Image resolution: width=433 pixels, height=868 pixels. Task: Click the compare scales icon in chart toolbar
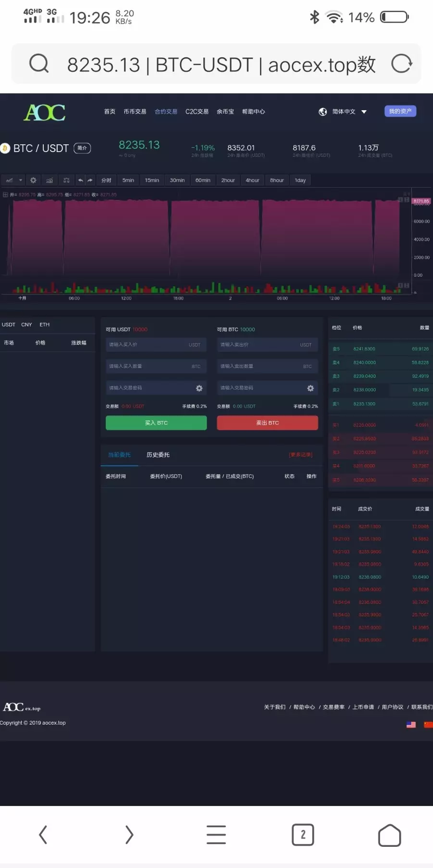pyautogui.click(x=66, y=180)
